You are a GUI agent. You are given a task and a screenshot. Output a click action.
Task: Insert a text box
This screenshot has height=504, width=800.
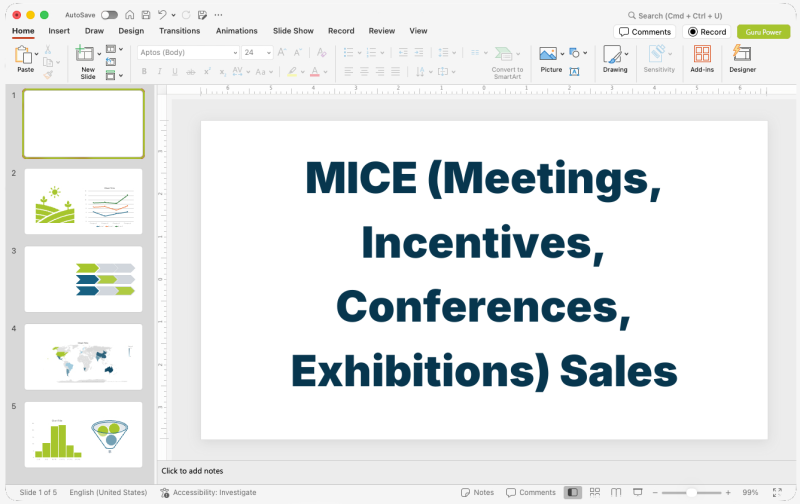pos(574,72)
